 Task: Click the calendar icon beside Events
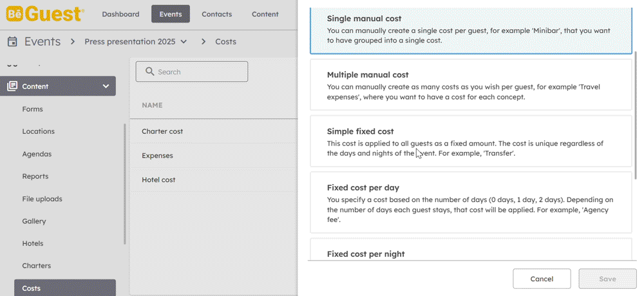tap(12, 41)
